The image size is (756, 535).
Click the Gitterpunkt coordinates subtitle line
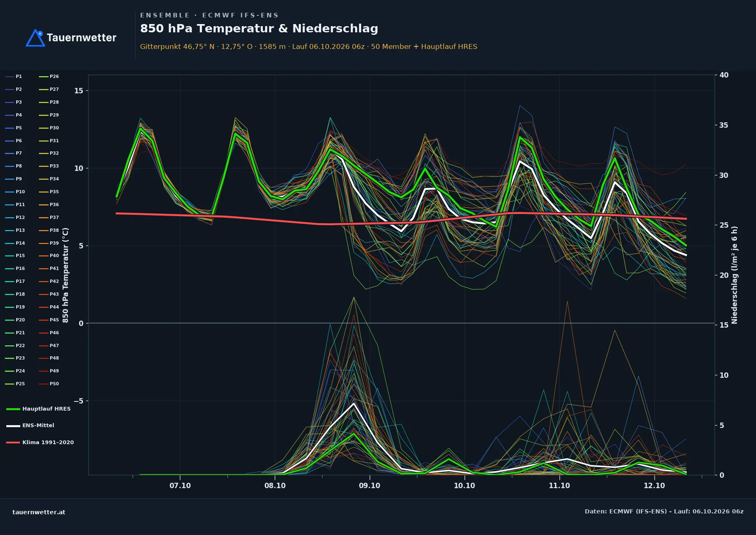point(308,47)
